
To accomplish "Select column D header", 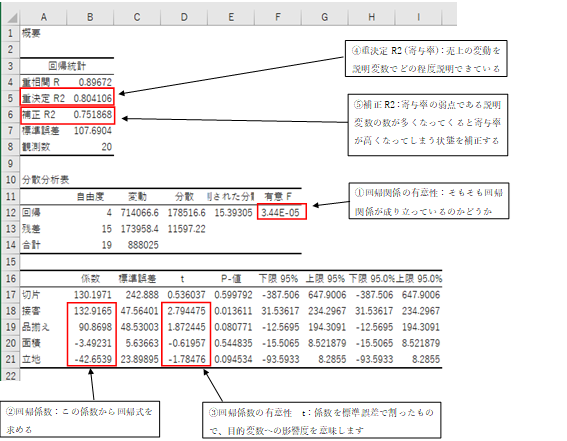I will (184, 17).
